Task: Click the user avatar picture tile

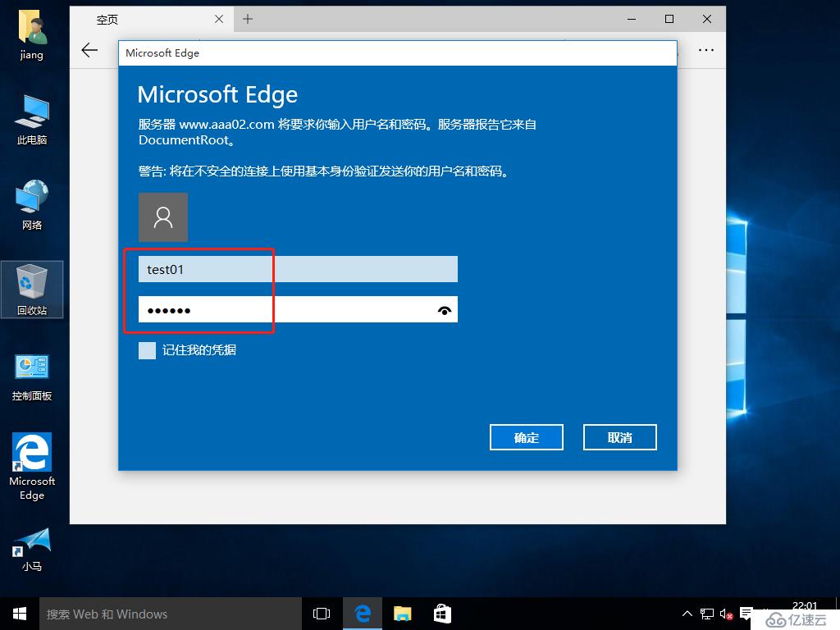Action: 163,217
